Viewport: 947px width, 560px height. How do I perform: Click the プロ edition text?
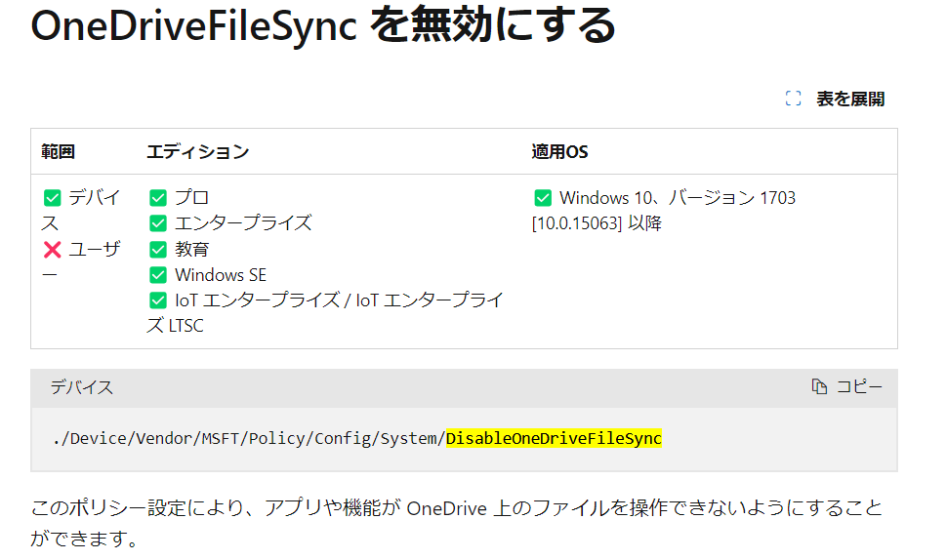[x=192, y=197]
